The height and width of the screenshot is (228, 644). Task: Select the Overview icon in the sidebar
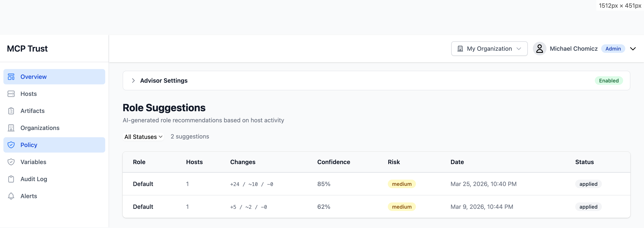click(11, 76)
